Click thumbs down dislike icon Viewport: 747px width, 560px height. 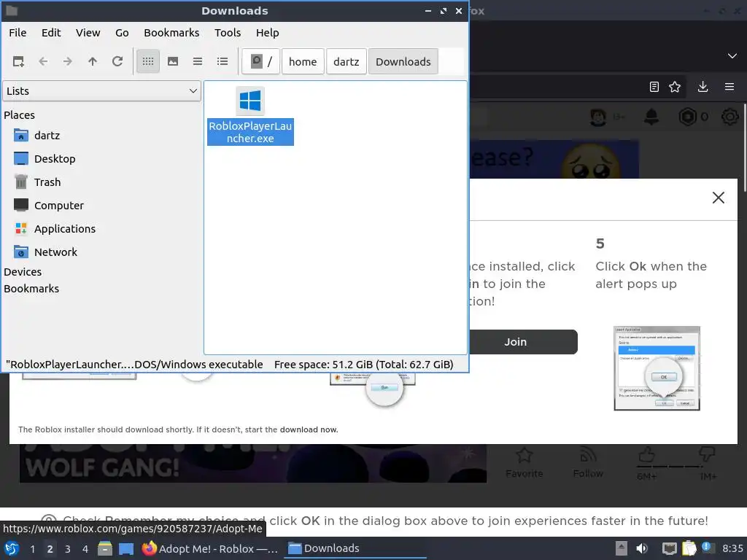(x=707, y=454)
